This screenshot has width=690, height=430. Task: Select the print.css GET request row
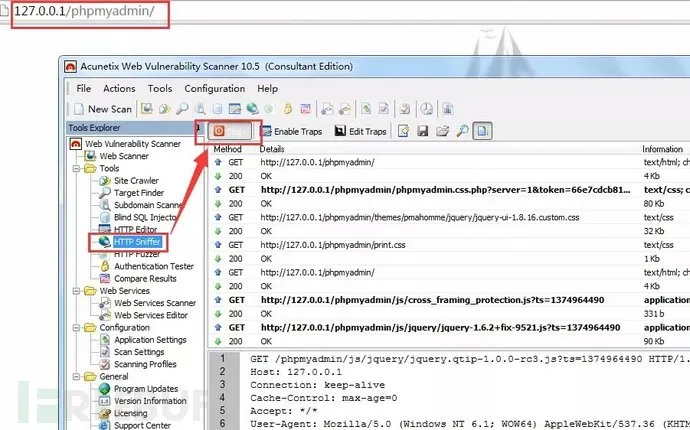(450, 245)
